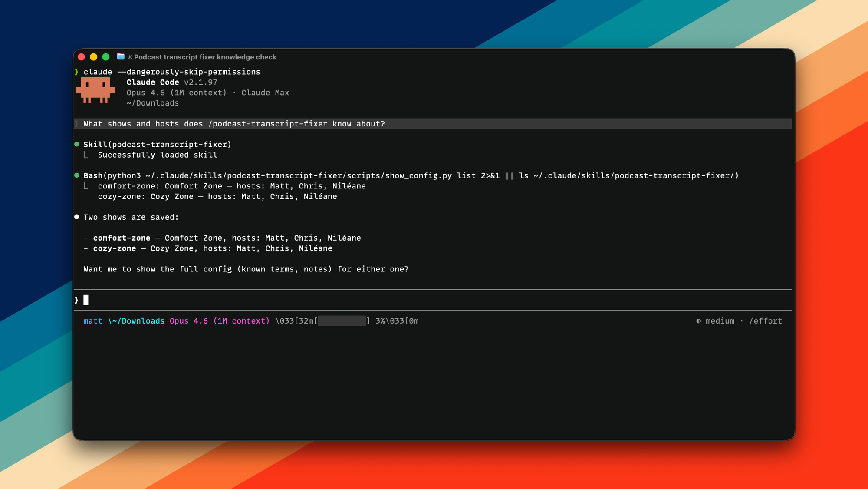Click the white bullet before Two shows
The width and height of the screenshot is (868, 489).
pos(77,217)
